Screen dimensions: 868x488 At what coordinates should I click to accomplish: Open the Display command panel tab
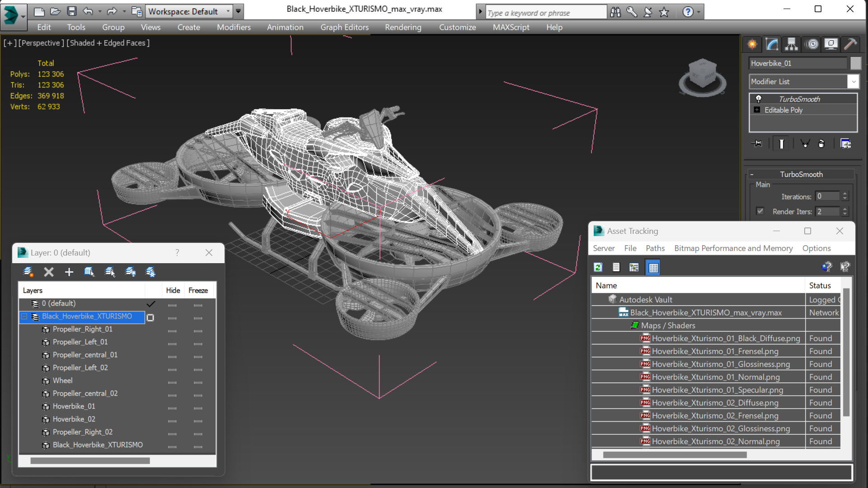click(831, 44)
